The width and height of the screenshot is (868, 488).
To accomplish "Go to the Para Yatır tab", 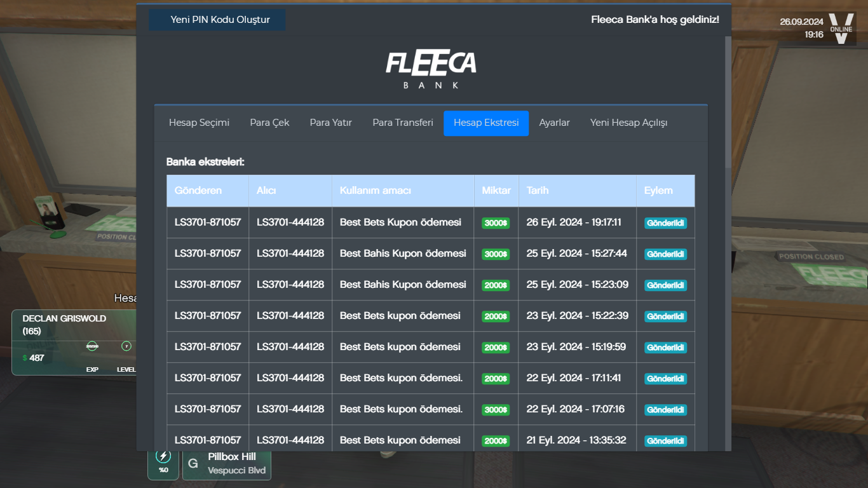I will [330, 123].
